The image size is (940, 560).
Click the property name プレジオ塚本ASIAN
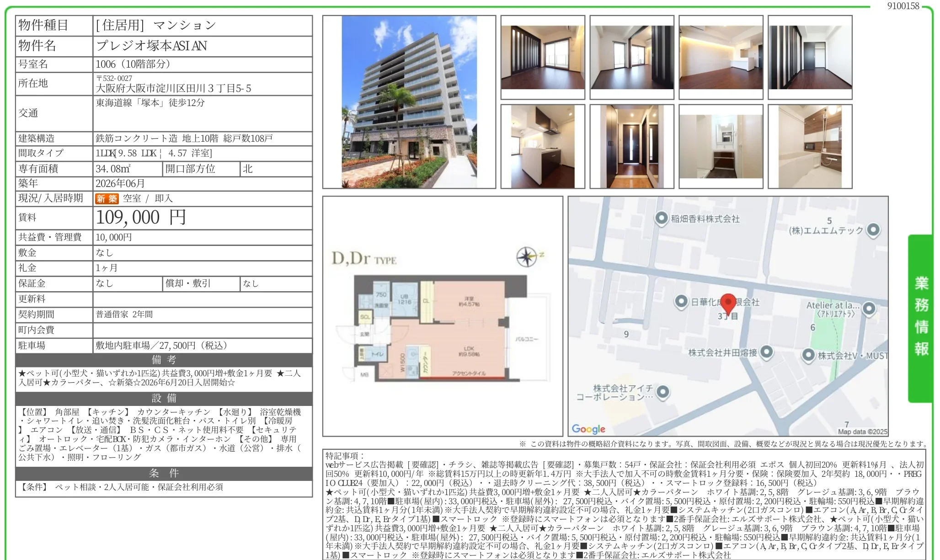(151, 46)
